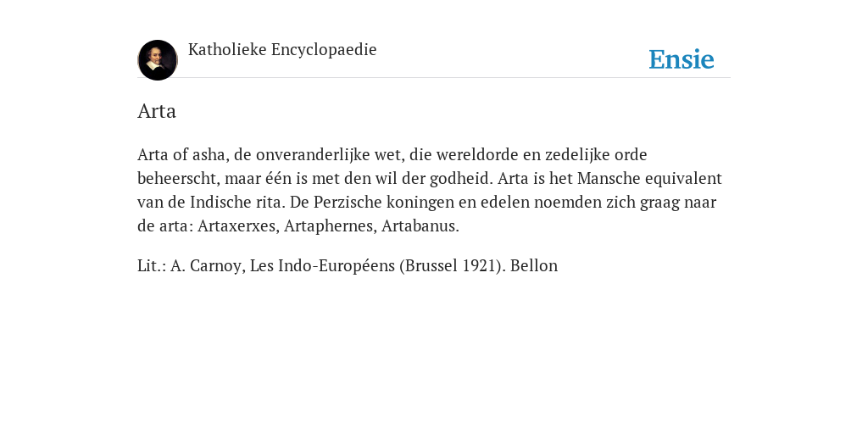Click the phrase Mansche equivalent

pyautogui.click(x=649, y=178)
